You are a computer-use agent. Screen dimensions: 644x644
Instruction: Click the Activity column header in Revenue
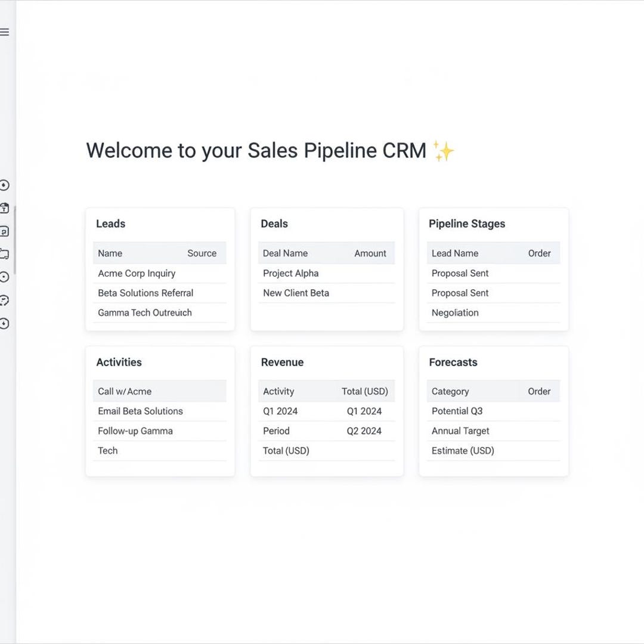[x=278, y=391]
